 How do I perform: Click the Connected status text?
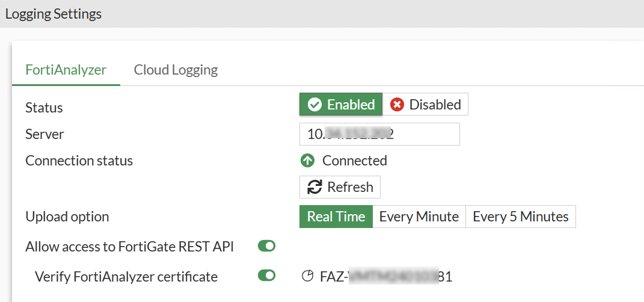point(354,161)
